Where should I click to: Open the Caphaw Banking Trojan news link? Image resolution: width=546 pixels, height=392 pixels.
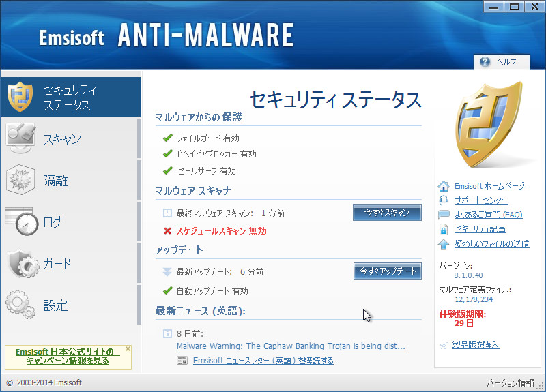[291, 346]
